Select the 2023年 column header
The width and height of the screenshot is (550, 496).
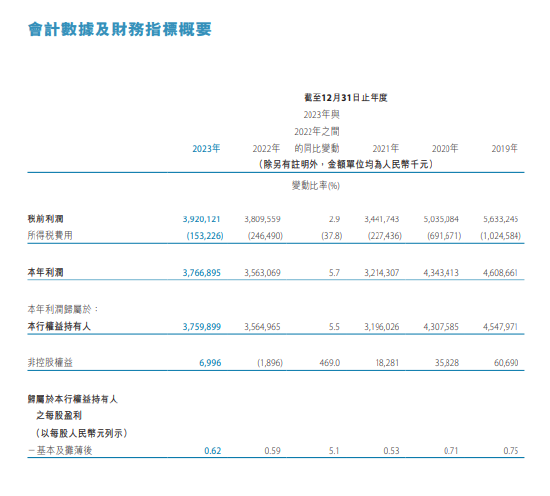pyautogui.click(x=206, y=148)
